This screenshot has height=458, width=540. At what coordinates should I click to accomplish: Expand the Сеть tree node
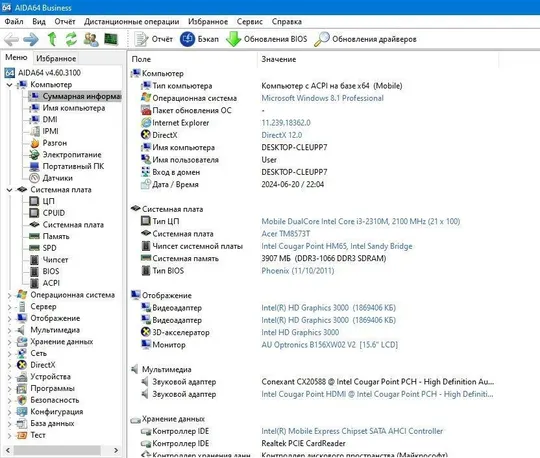[x=9, y=354]
